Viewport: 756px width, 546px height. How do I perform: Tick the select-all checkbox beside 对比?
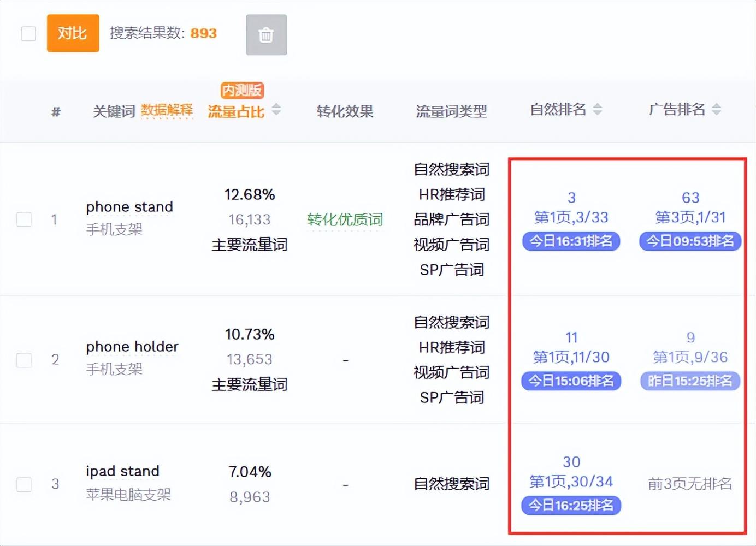[28, 33]
